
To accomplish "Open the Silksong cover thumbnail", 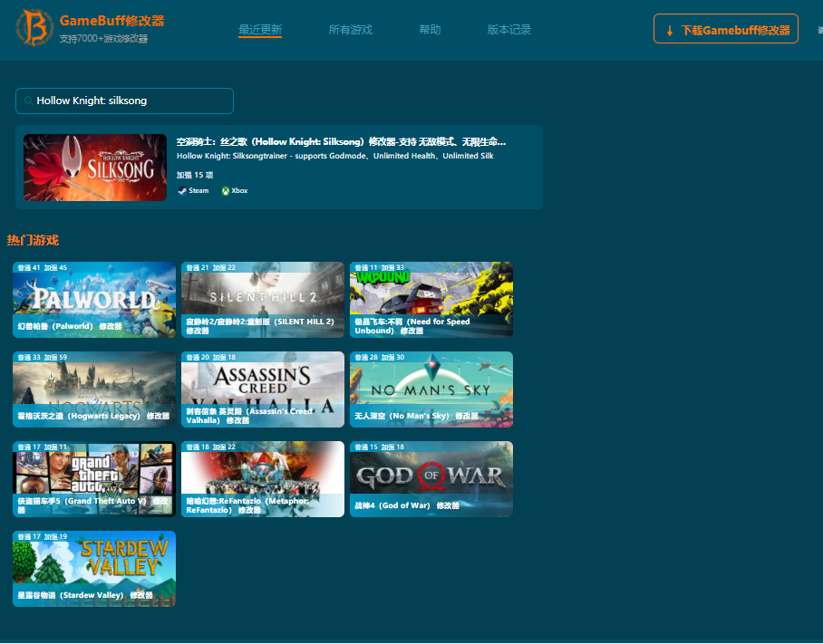I will (95, 168).
